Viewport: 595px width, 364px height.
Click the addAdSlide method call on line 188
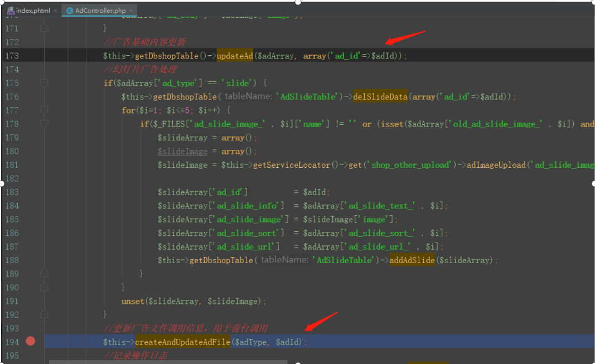[x=412, y=260]
